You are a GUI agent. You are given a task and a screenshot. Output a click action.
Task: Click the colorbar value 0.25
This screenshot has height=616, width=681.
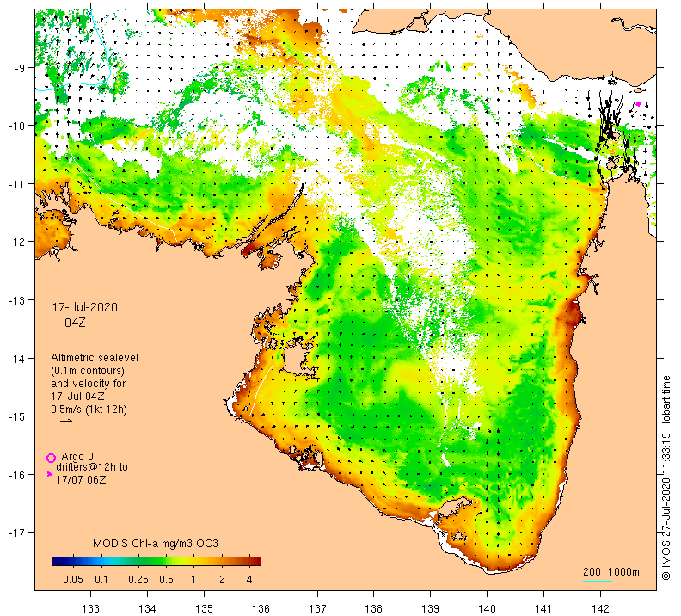138,580
